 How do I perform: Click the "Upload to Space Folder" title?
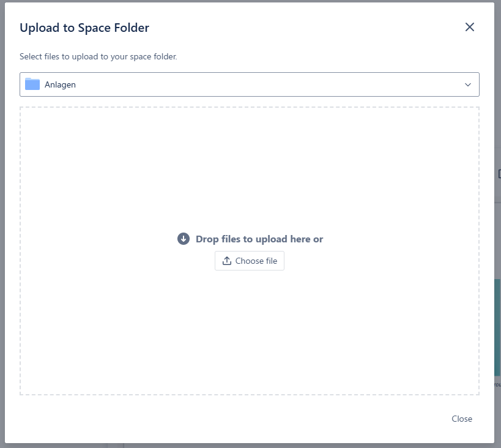tap(84, 28)
